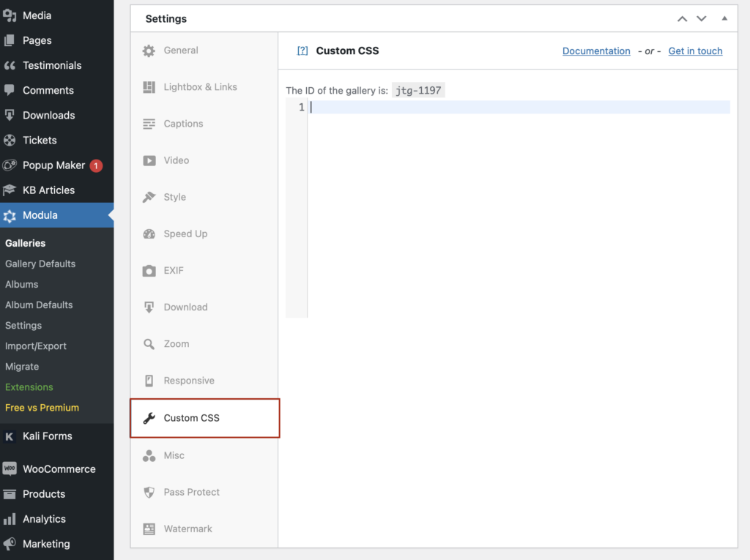Screen dimensions: 750x560
Task: Open the Media library
Action: coord(35,15)
